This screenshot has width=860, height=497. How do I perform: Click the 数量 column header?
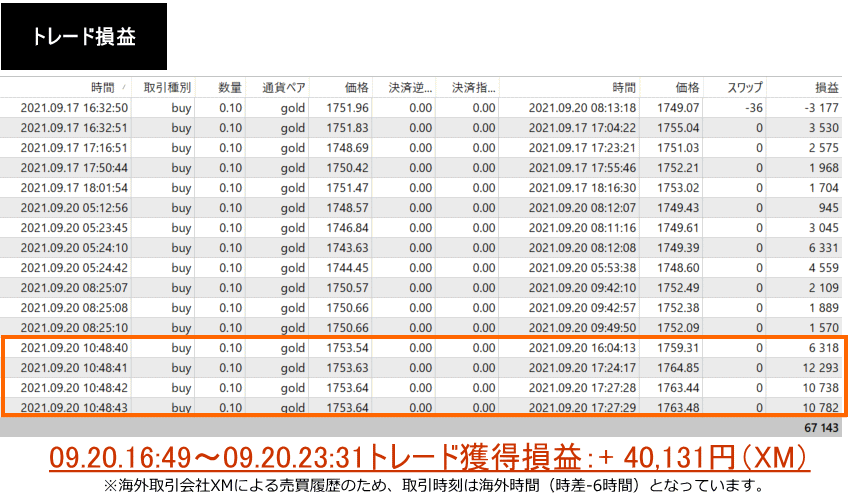229,88
